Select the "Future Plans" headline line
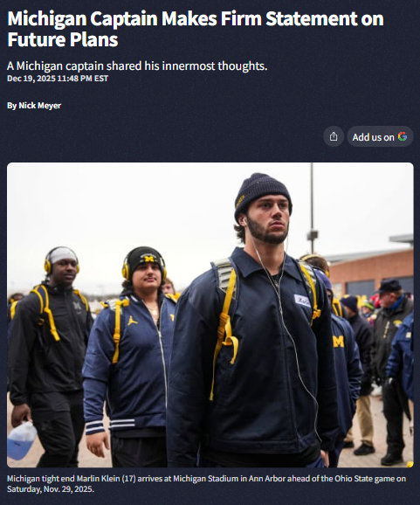The width and height of the screenshot is (420, 505). (x=63, y=39)
